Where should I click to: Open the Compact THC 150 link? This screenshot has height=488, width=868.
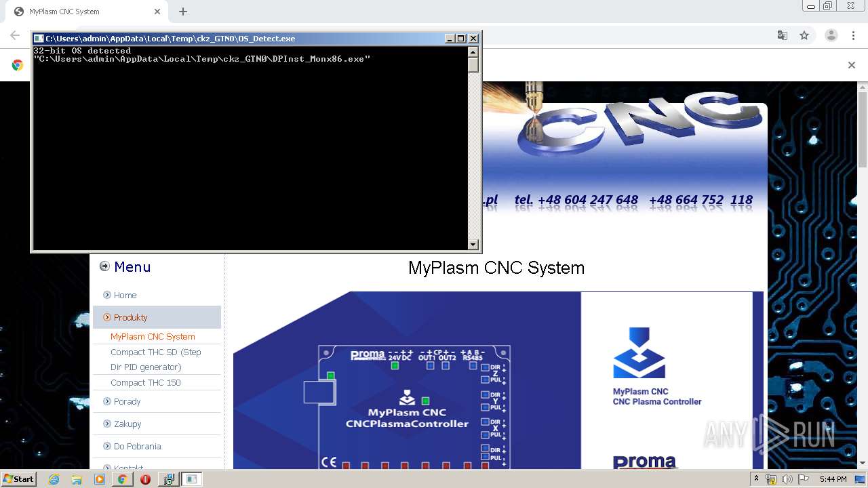[x=146, y=382]
